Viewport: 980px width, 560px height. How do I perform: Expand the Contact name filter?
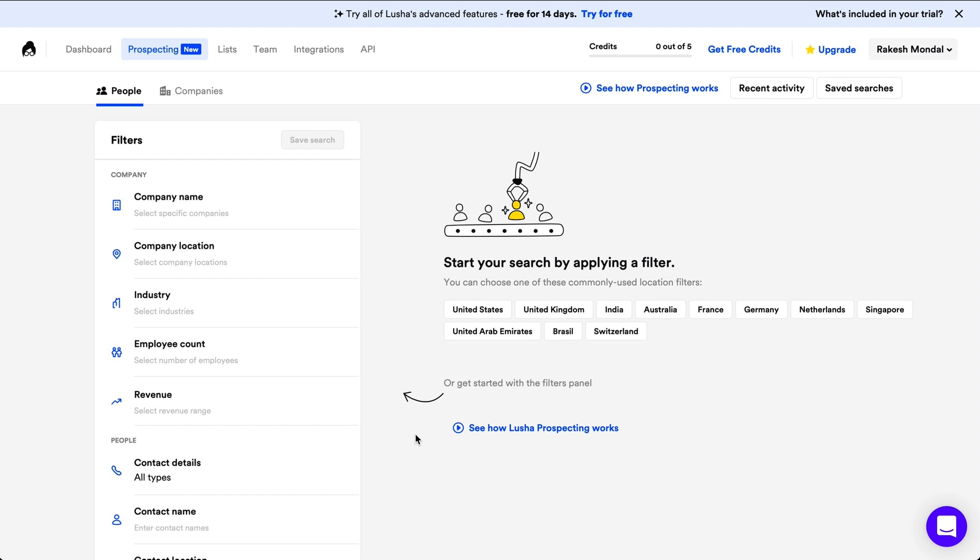coord(235,520)
